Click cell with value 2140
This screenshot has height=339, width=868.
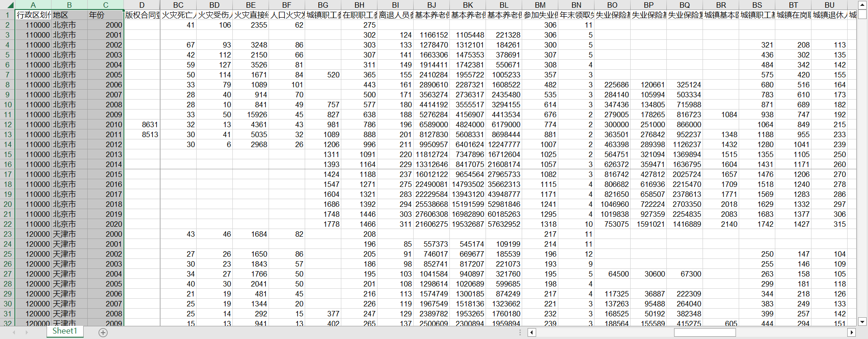click(x=721, y=224)
